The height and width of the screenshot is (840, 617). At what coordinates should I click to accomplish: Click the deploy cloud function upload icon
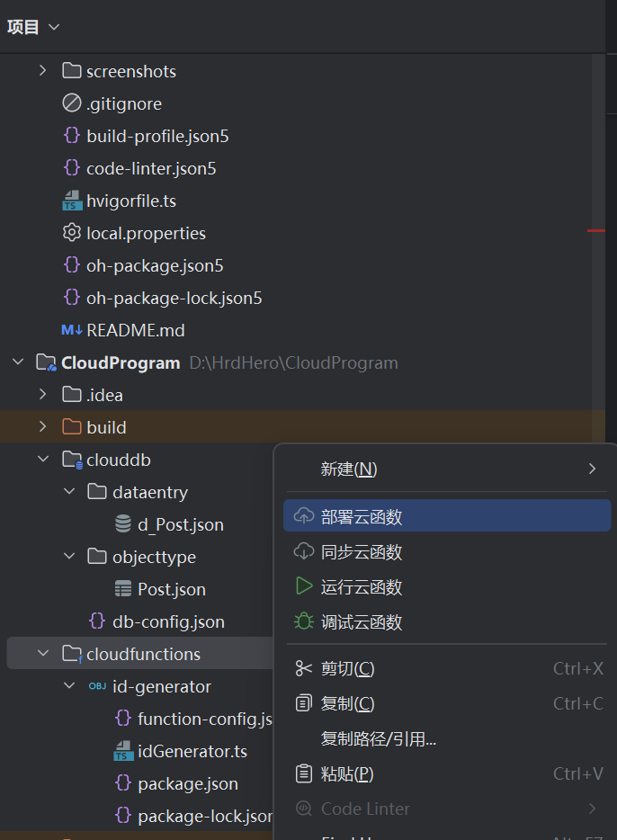(304, 516)
